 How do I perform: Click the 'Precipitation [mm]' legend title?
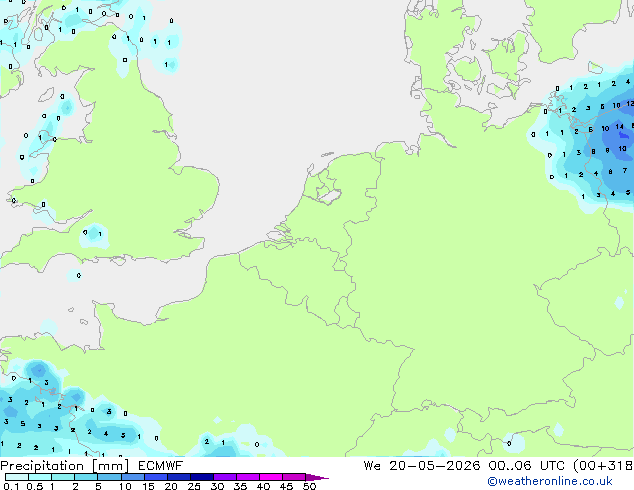click(64, 466)
